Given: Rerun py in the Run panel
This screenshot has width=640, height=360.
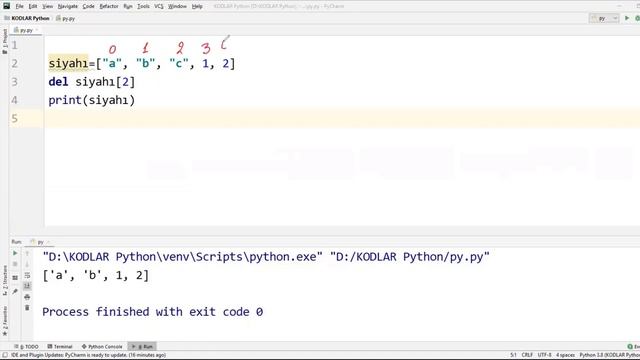Looking at the screenshot, I should [x=15, y=253].
